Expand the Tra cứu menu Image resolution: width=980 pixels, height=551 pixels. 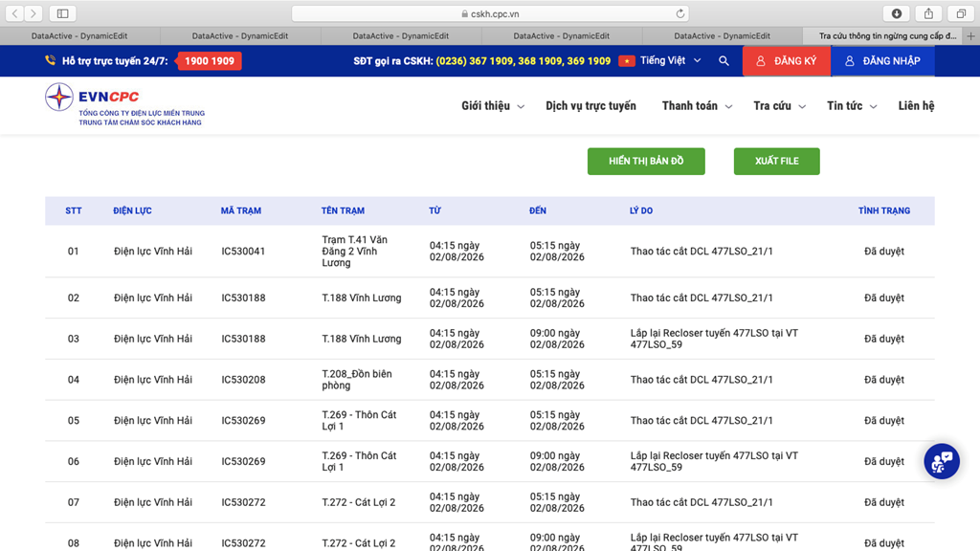click(x=779, y=105)
